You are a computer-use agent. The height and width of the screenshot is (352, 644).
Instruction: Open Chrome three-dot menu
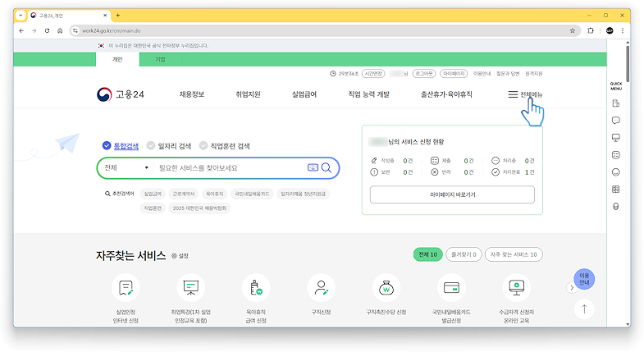[x=623, y=31]
